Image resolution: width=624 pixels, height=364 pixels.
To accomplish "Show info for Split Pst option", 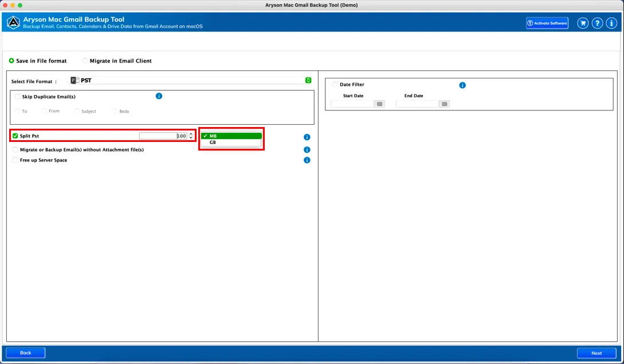I will pyautogui.click(x=307, y=137).
